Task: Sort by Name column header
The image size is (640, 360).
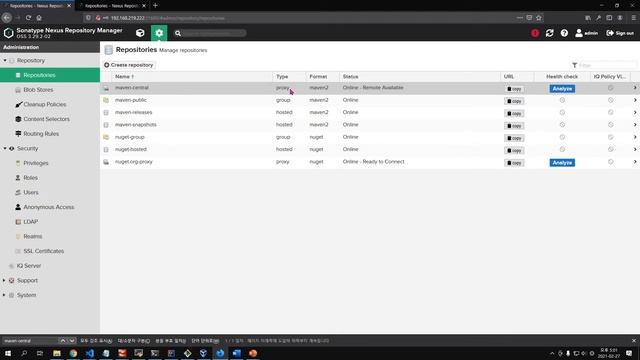Action: tap(192, 76)
